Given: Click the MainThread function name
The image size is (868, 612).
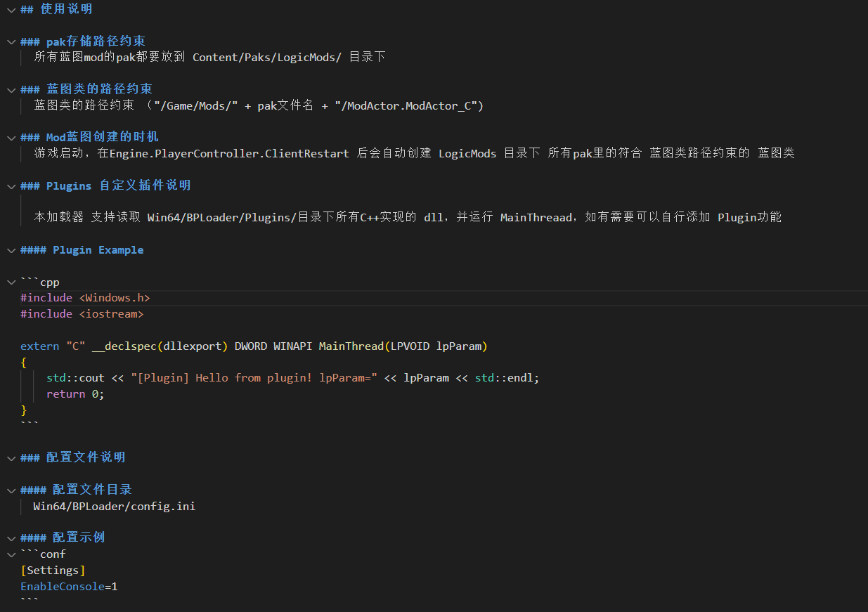Looking at the screenshot, I should [x=351, y=346].
